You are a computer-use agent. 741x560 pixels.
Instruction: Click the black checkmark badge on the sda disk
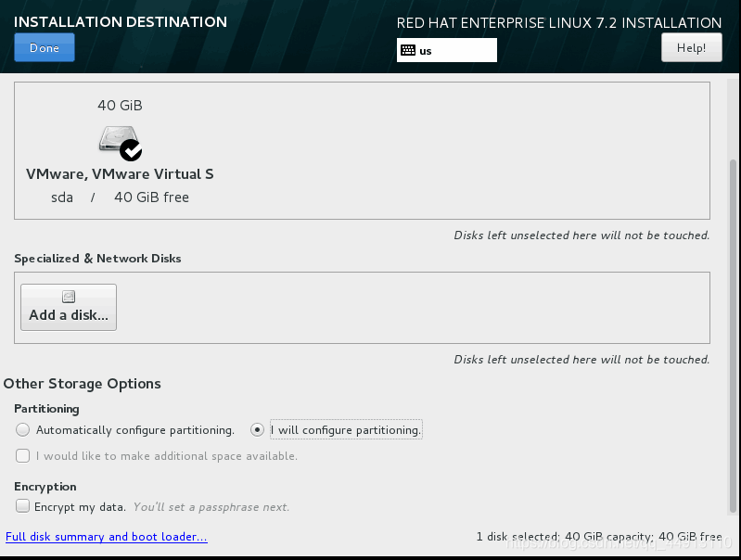131,150
